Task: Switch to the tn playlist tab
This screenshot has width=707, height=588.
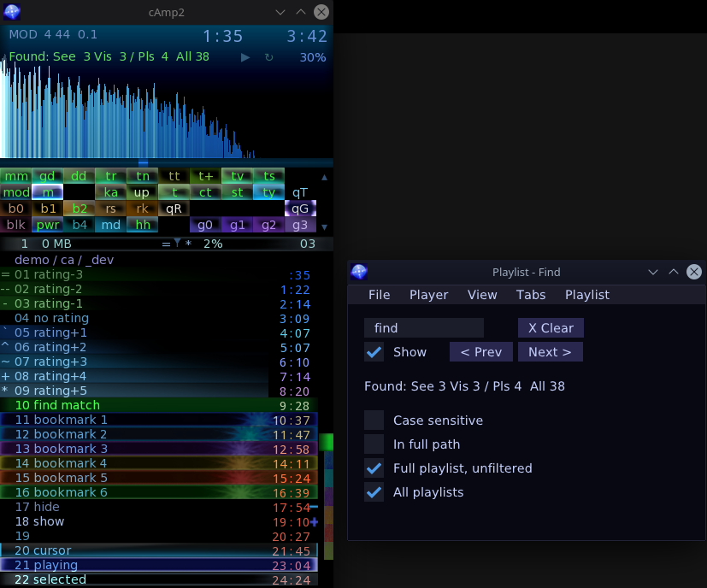Action: tap(142, 176)
